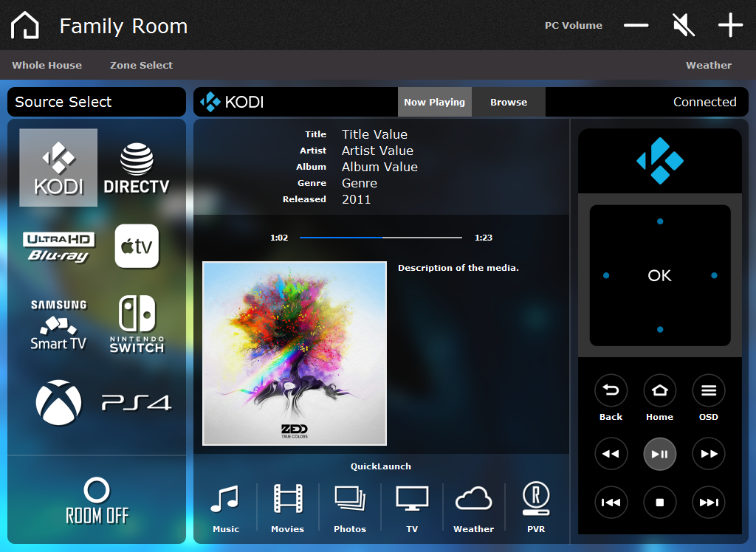The width and height of the screenshot is (756, 552).
Task: Click the "Description of the media." text
Action: point(458,268)
